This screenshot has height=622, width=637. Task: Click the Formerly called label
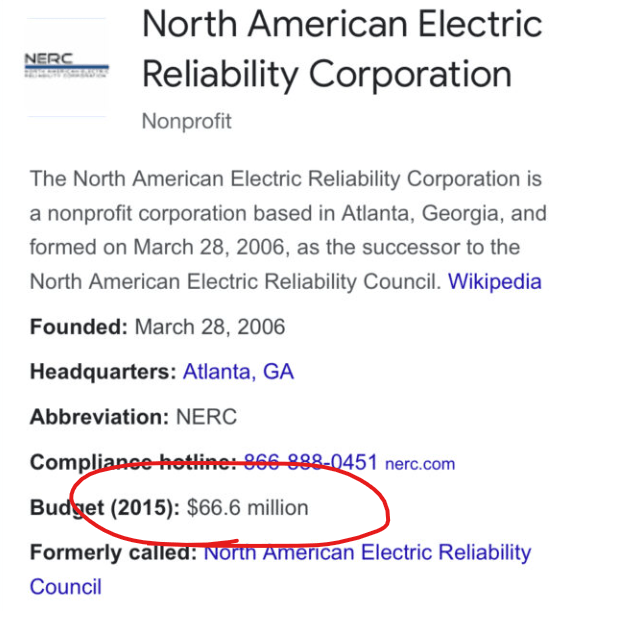pos(113,553)
